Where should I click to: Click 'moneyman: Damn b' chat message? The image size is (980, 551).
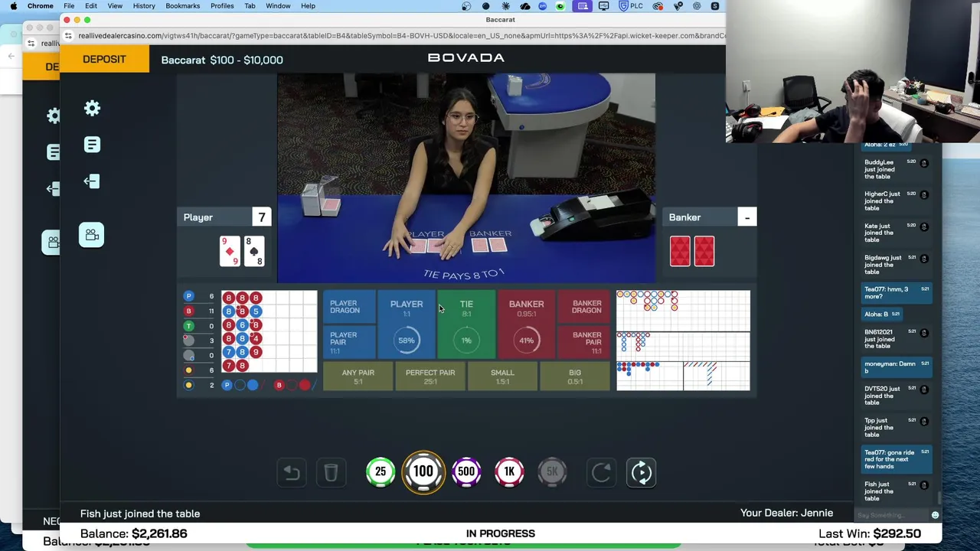(897, 367)
